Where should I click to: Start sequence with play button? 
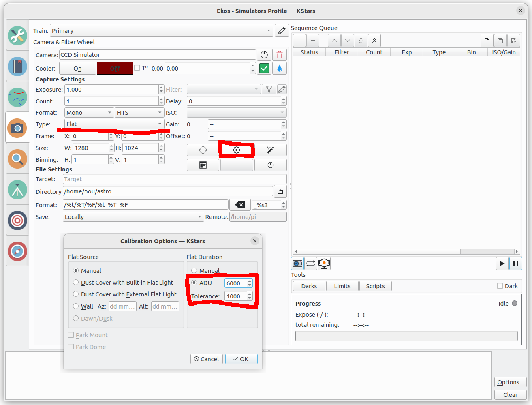pos(502,264)
